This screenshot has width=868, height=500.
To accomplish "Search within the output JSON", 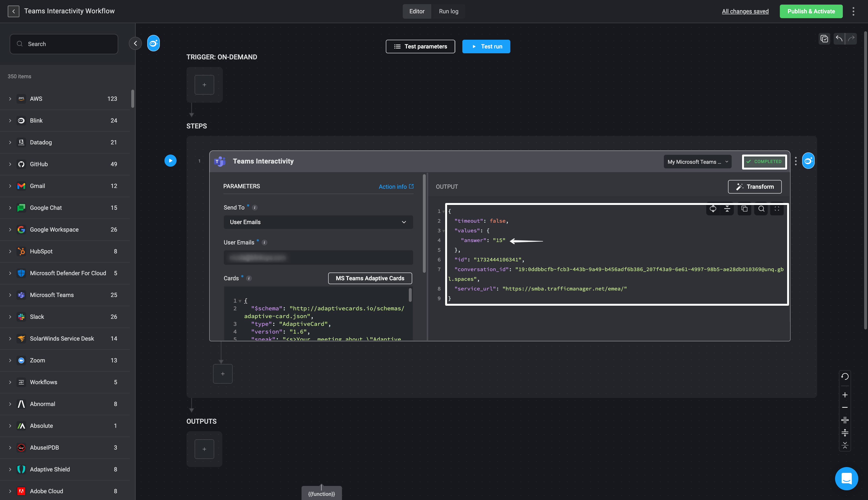I will [761, 209].
